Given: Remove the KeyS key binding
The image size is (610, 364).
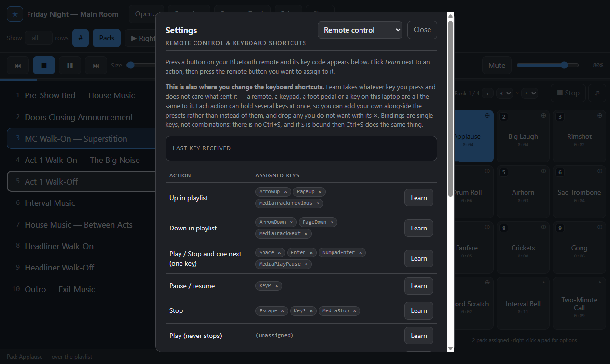Looking at the screenshot, I should 311,311.
